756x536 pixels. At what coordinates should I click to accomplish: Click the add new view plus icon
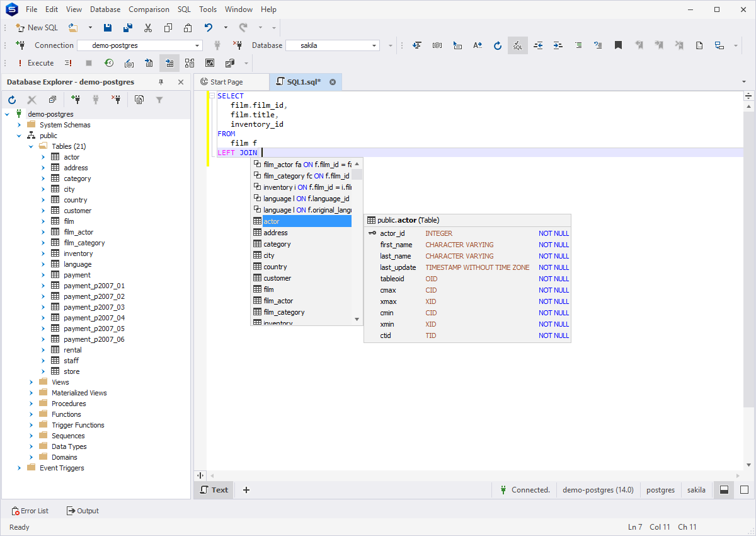pos(246,490)
